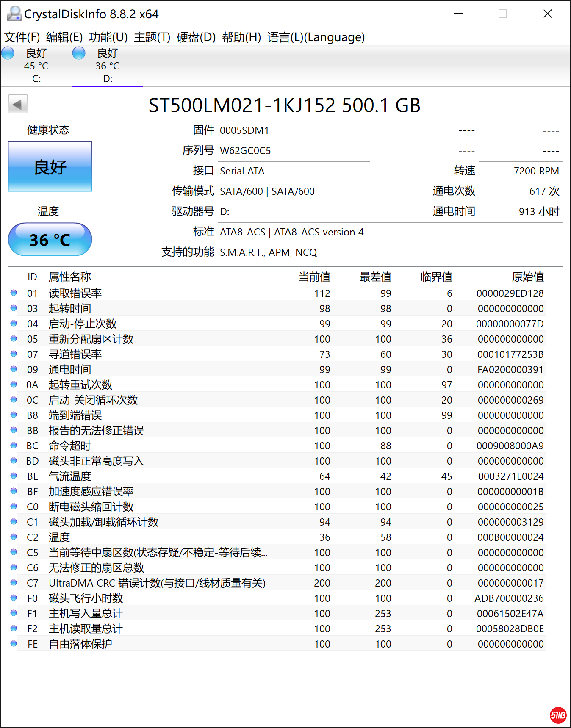Click the status dot for 加速度感应错误率 row
Image resolution: width=571 pixels, height=728 pixels.
click(x=14, y=491)
